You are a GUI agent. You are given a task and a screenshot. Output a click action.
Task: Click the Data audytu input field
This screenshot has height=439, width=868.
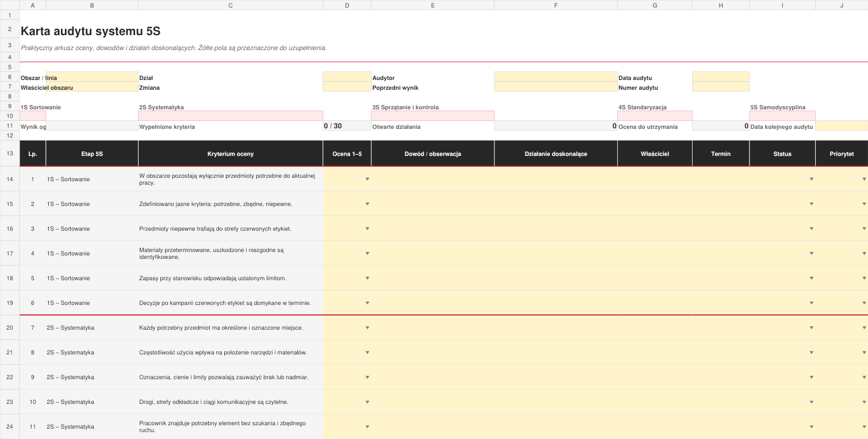point(721,77)
